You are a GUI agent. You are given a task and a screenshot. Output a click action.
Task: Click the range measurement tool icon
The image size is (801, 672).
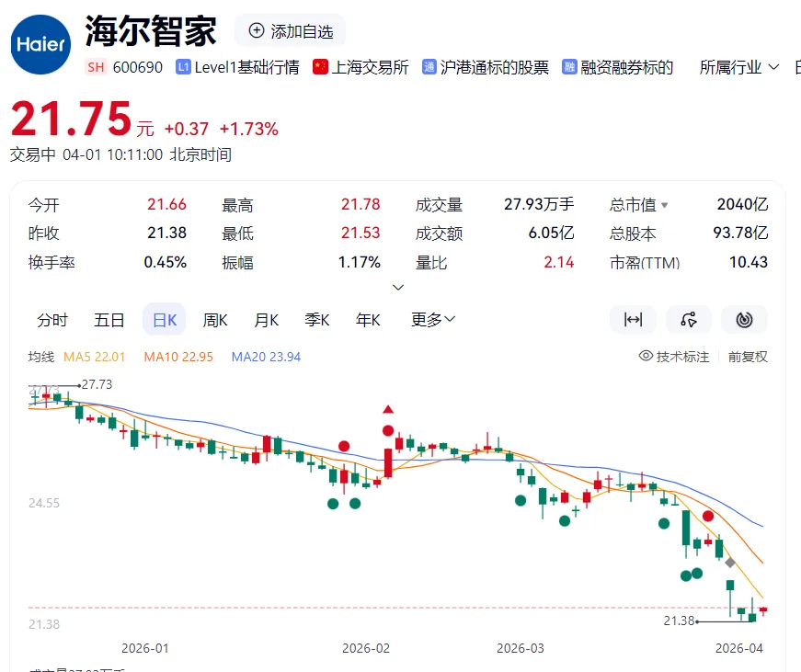(x=633, y=320)
